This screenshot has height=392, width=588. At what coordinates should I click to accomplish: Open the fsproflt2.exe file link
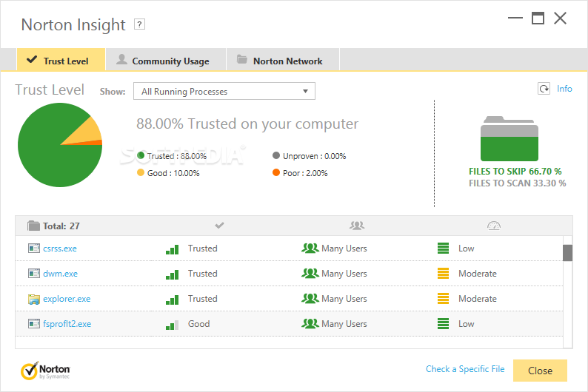click(67, 324)
